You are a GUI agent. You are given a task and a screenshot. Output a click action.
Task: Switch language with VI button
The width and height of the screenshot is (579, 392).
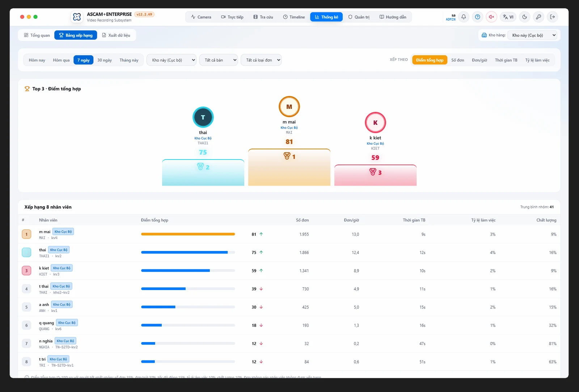(x=508, y=17)
